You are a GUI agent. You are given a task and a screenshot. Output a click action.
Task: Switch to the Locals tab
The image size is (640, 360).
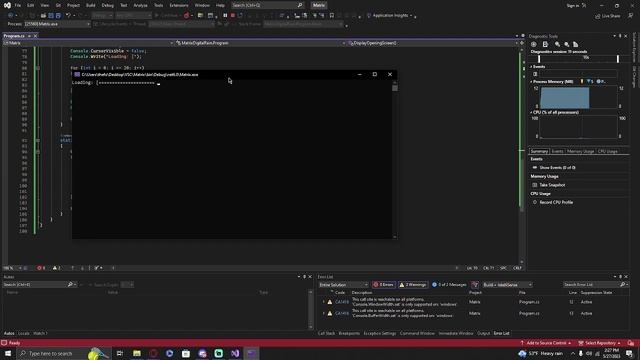pyautogui.click(x=24, y=333)
